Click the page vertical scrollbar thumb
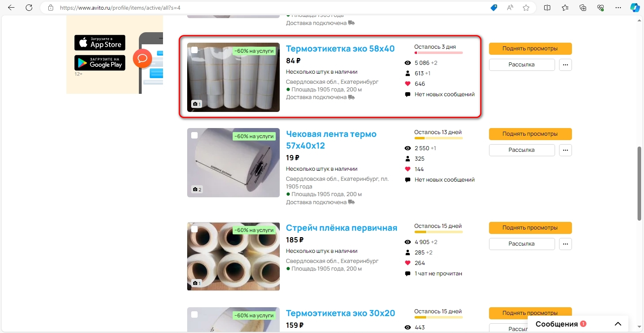The height and width of the screenshot is (333, 644). [639, 184]
